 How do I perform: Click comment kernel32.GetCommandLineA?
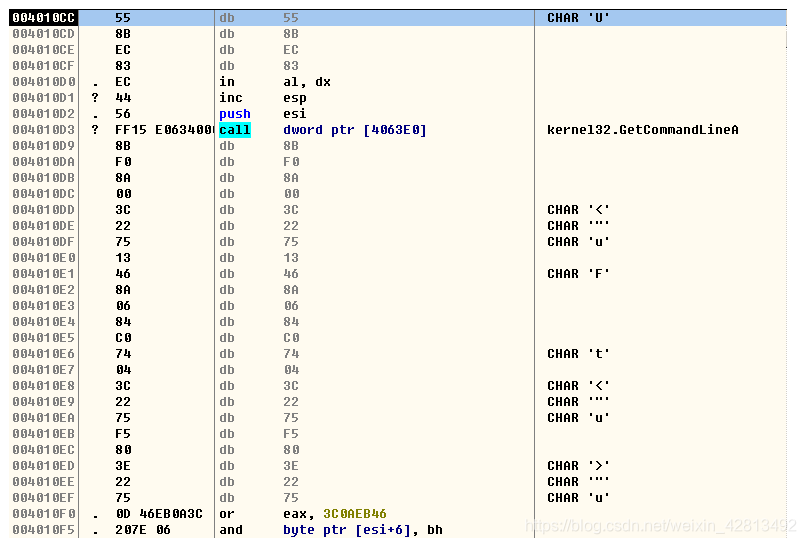click(x=643, y=130)
